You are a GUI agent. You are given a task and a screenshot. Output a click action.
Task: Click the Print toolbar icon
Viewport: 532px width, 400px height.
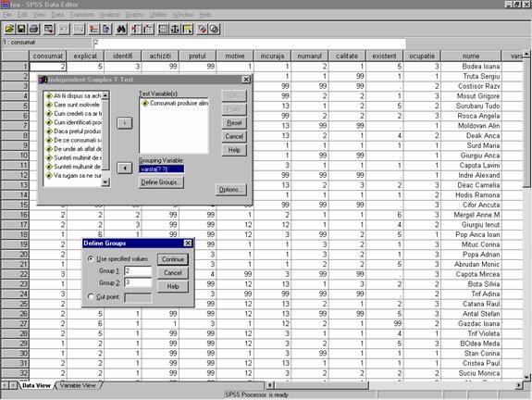pos(34,30)
